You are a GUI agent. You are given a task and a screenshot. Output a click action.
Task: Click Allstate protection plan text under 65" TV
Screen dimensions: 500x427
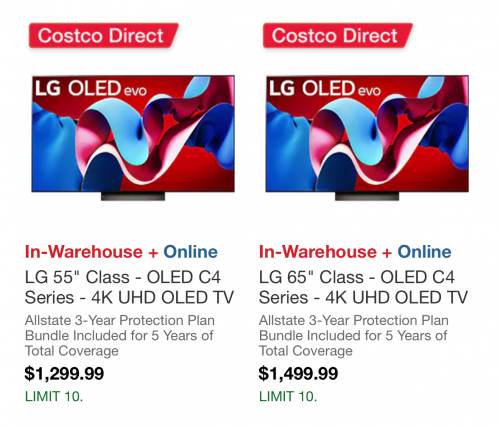[354, 336]
